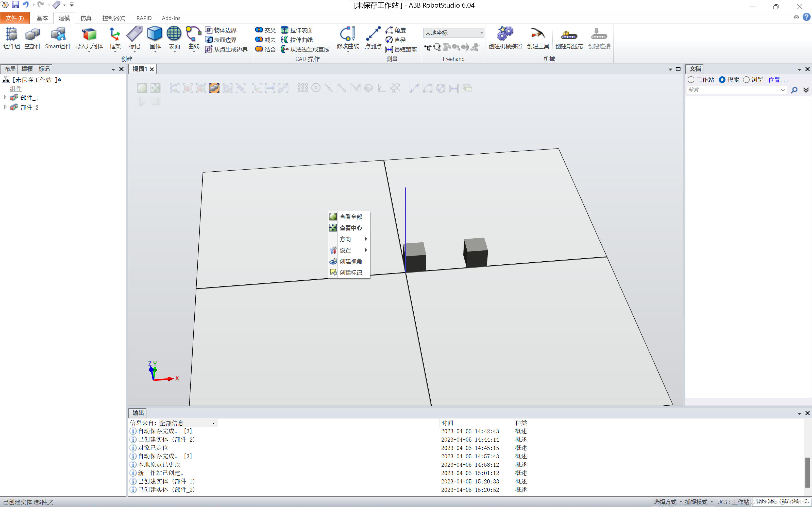Select the 点到点 measurement tool
Image resolution: width=812 pixels, height=507 pixels.
[373, 38]
